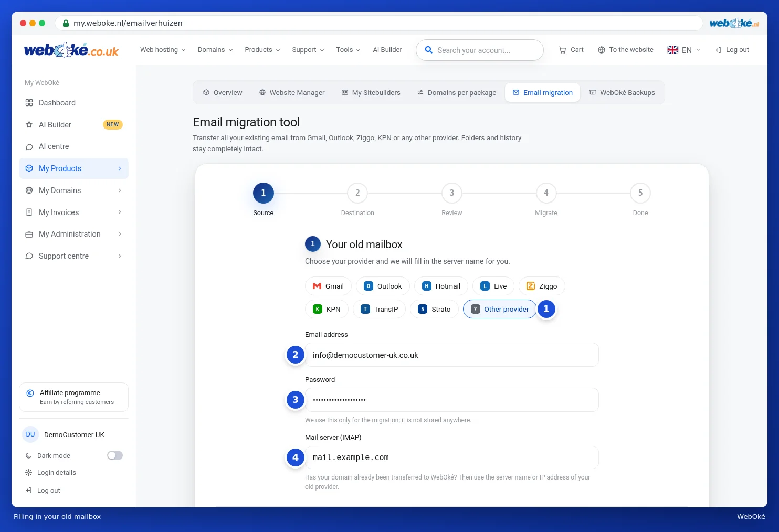Toggle the Dark mode switch

click(x=115, y=455)
